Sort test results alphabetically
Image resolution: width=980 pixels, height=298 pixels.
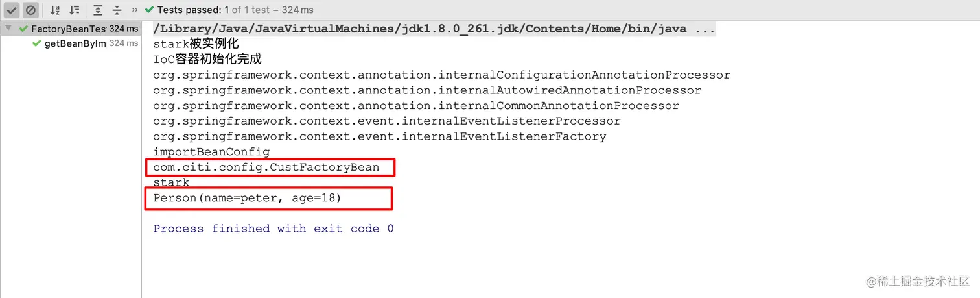[56, 10]
